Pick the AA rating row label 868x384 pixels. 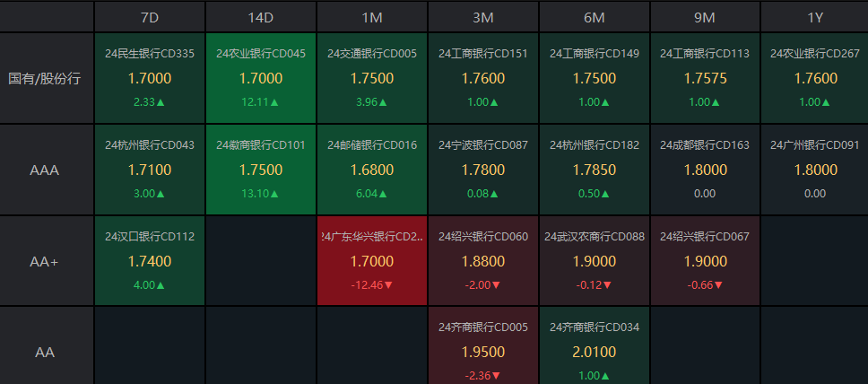point(47,352)
